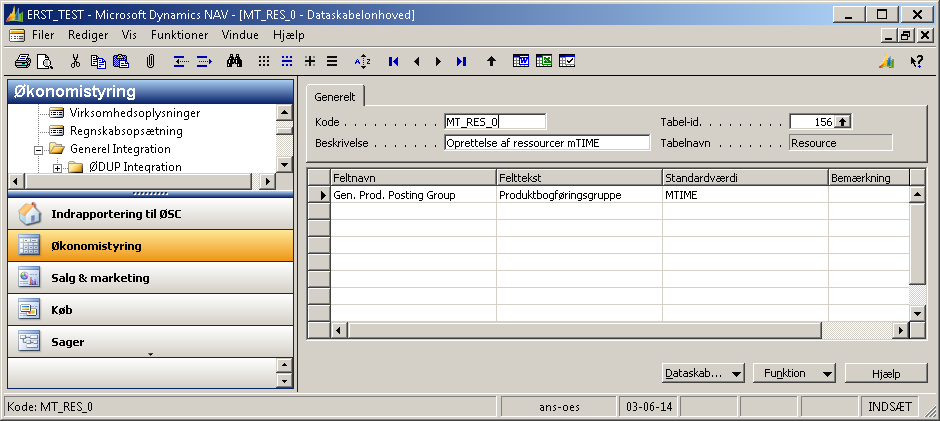Send to Microsoft Excel icon
Screen dimensions: 940x421
click(543, 61)
